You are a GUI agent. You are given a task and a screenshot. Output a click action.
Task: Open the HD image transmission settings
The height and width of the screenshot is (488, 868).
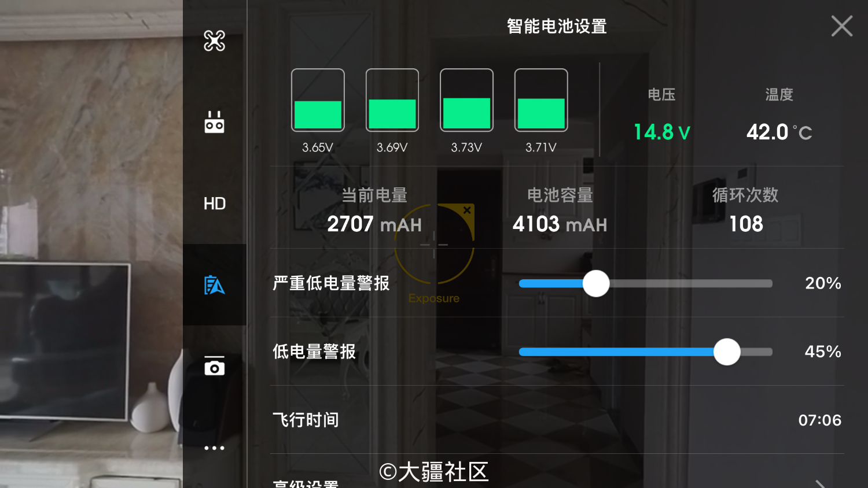(x=214, y=204)
